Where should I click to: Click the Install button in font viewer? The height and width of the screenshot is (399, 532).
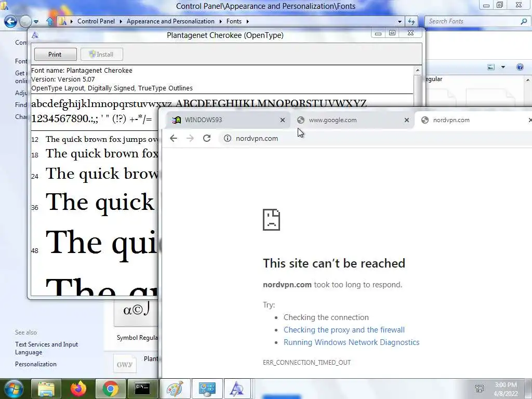(102, 54)
